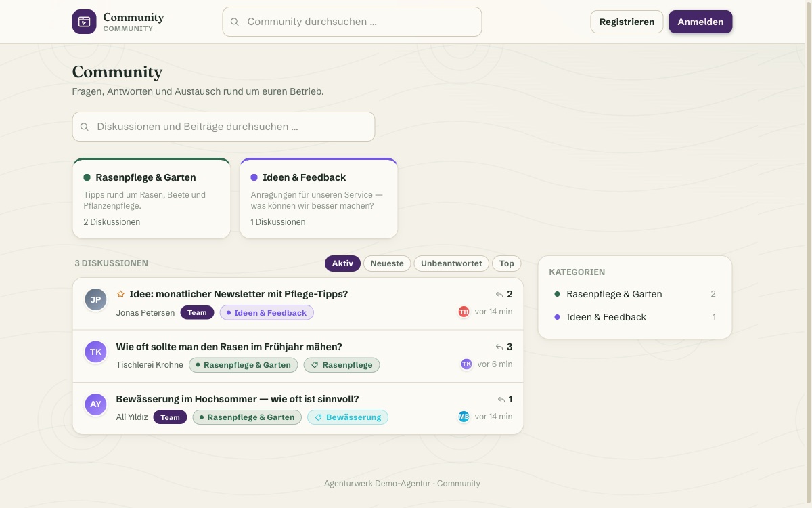The width and height of the screenshot is (812, 508).
Task: Click the small red TB avatar
Action: [464, 312]
